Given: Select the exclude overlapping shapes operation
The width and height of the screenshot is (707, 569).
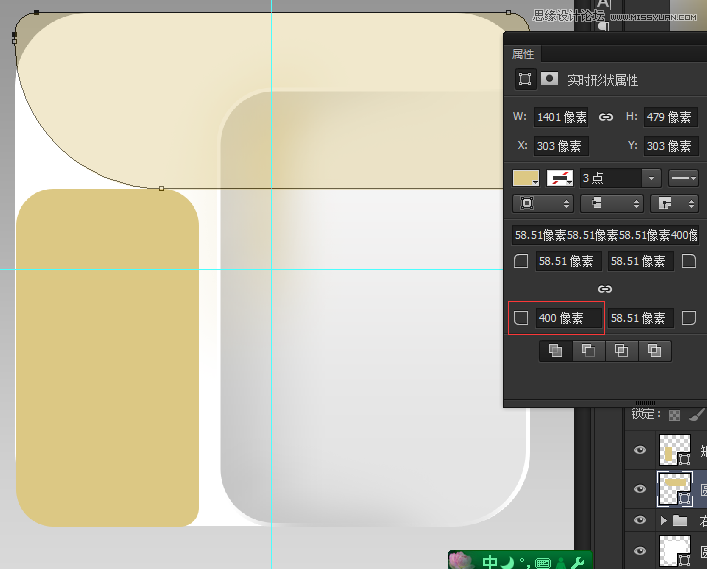Looking at the screenshot, I should coord(654,350).
